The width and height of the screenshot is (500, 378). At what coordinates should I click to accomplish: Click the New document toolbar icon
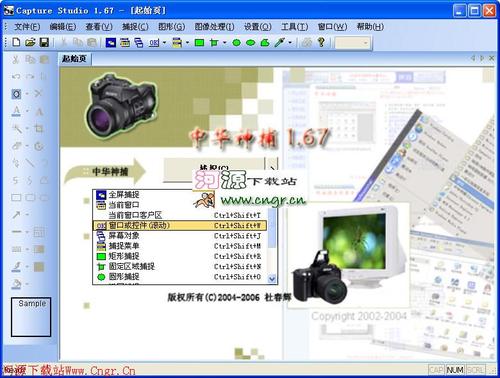tap(16, 42)
